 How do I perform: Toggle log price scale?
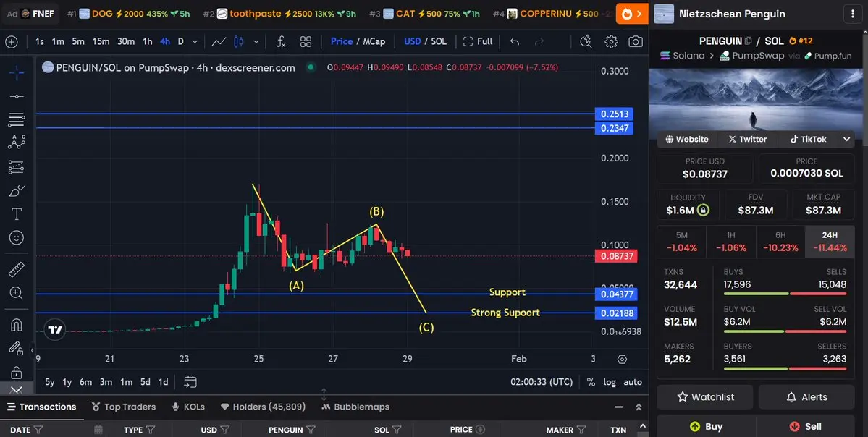tap(610, 382)
